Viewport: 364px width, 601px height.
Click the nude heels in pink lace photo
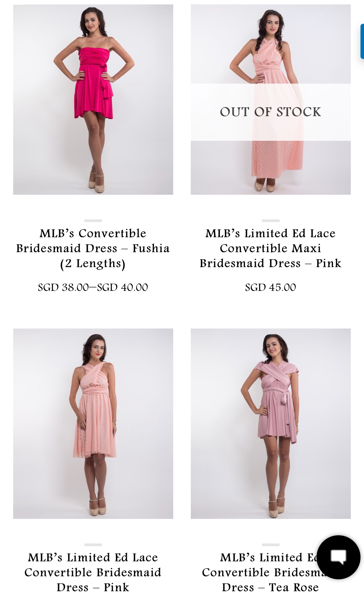[x=97, y=506]
